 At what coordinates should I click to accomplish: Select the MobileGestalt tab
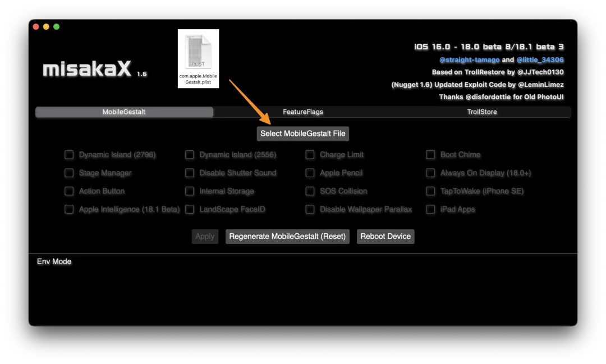(124, 112)
